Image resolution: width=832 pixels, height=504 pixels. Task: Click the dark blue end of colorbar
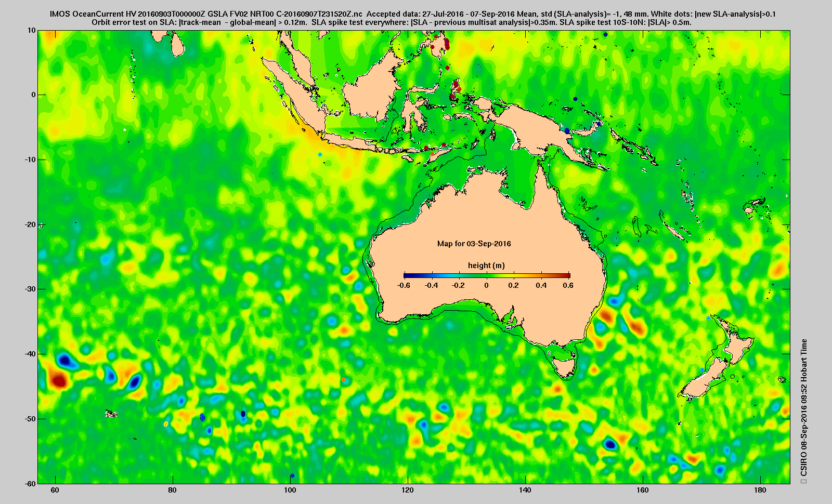click(407, 275)
